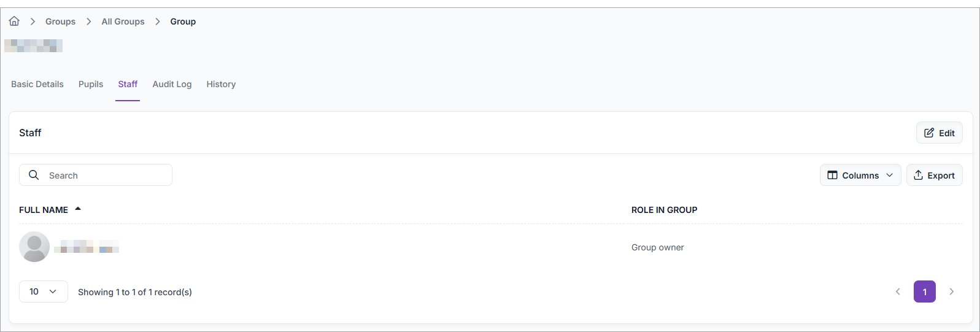View the History tab
Screen dimensions: 980x332
pos(221,84)
